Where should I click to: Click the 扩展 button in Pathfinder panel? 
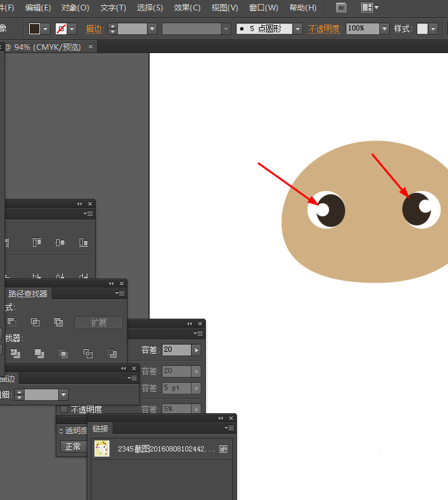point(98,323)
